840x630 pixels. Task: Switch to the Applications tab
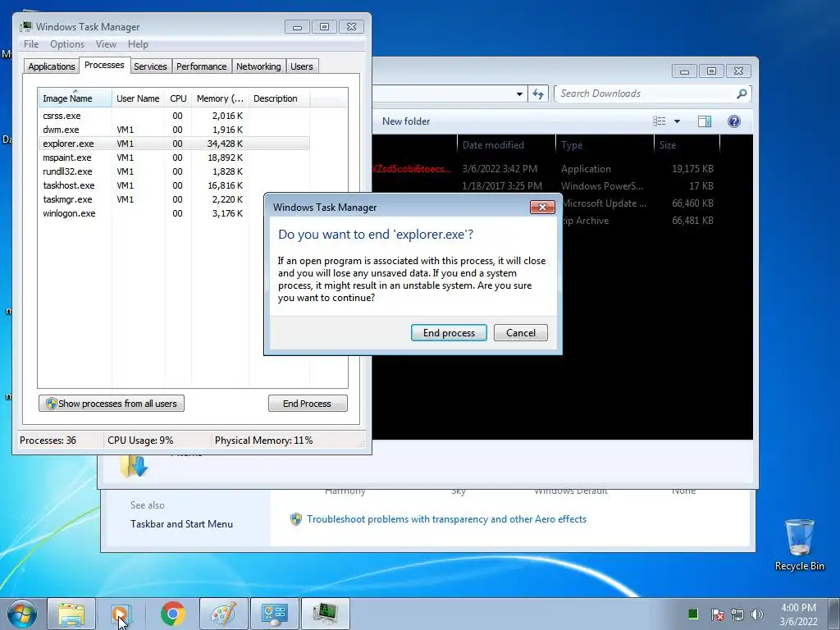pyautogui.click(x=52, y=66)
